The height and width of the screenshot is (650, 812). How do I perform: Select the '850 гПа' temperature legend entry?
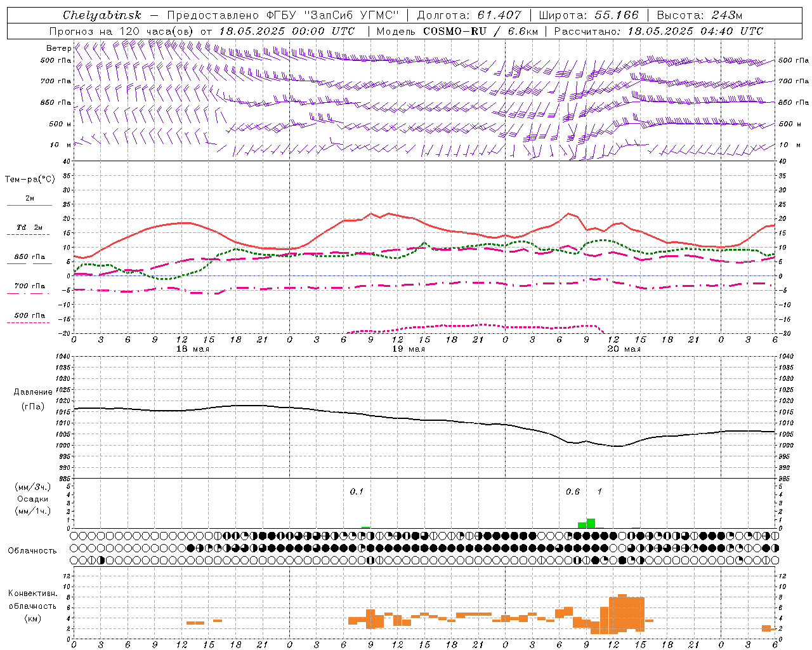coord(30,257)
